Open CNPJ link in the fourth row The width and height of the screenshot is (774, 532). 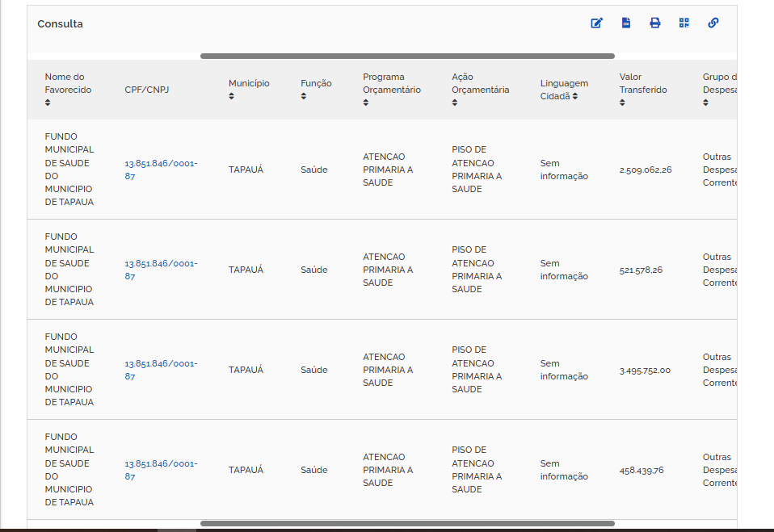pos(161,470)
